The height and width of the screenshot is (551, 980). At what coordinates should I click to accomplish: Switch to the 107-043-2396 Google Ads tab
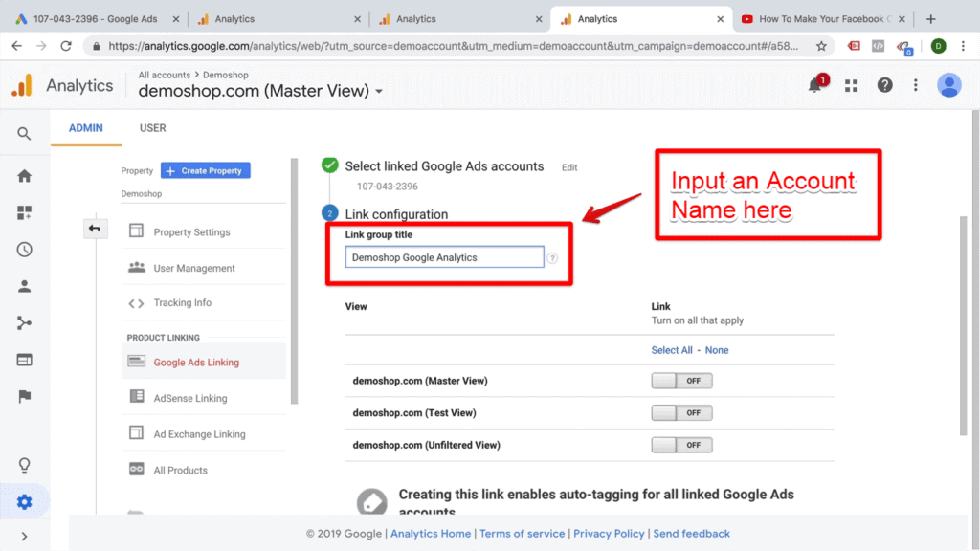pos(95,19)
